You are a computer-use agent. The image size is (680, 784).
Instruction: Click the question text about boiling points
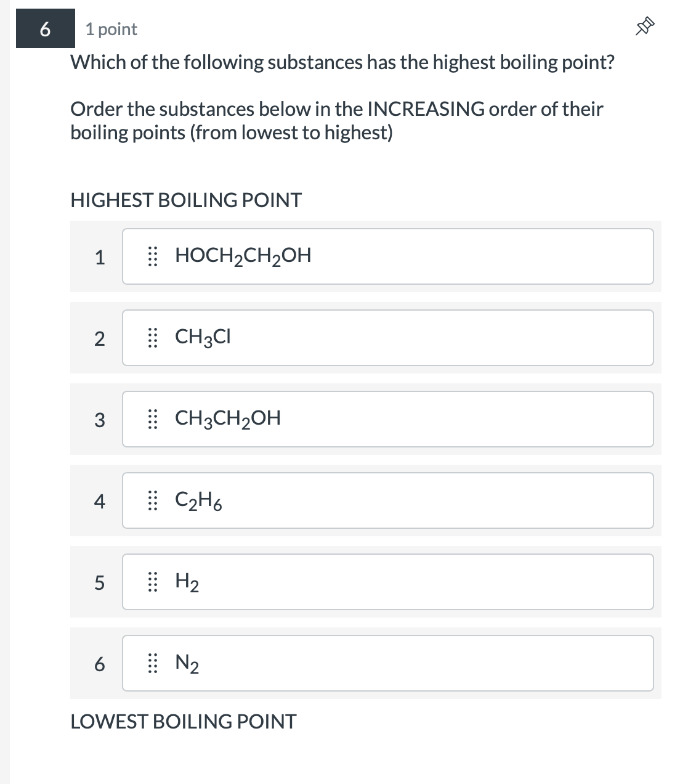(341, 62)
